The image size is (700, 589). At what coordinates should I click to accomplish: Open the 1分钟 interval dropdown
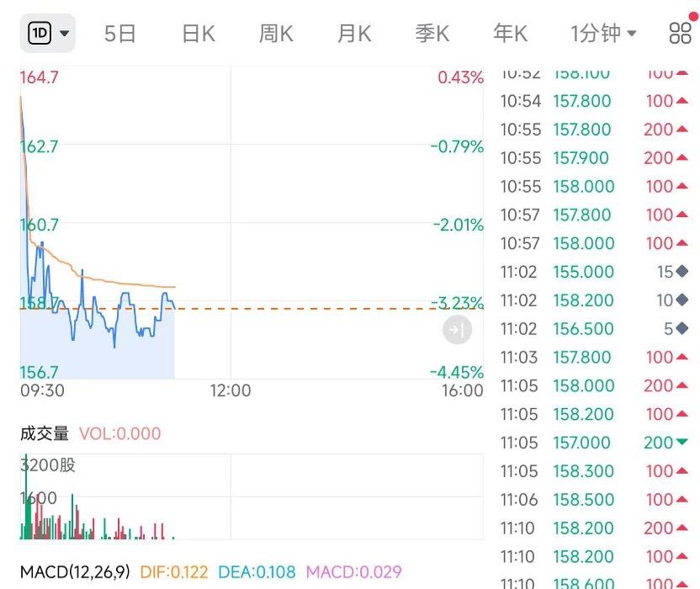pos(603,34)
